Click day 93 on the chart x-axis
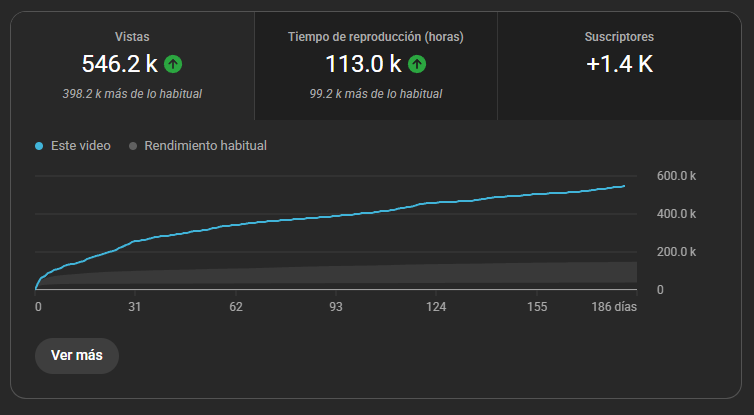Screen dimensions: 754x415 click(x=336, y=307)
